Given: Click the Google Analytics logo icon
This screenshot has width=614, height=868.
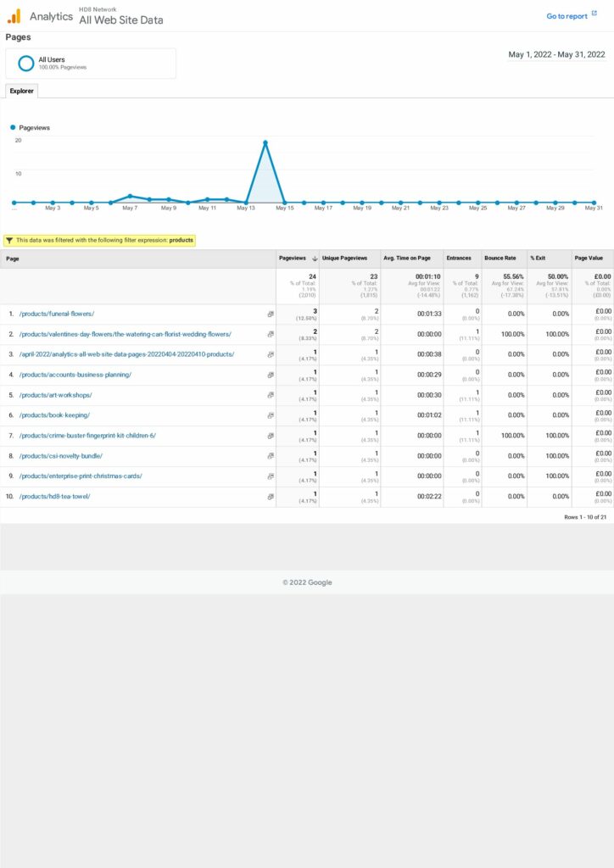Looking at the screenshot, I should pos(14,16).
